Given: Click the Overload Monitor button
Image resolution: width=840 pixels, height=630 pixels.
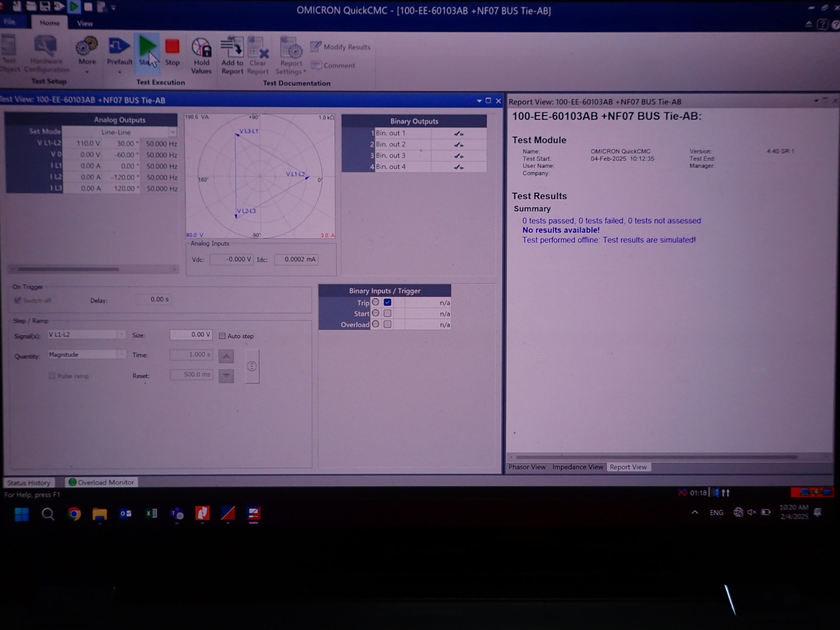Looking at the screenshot, I should point(101,482).
